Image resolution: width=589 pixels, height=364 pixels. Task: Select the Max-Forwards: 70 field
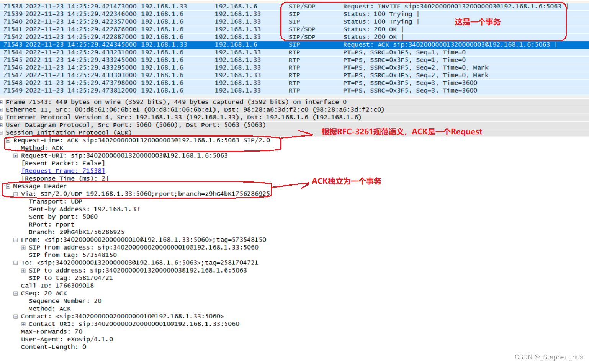52,332
